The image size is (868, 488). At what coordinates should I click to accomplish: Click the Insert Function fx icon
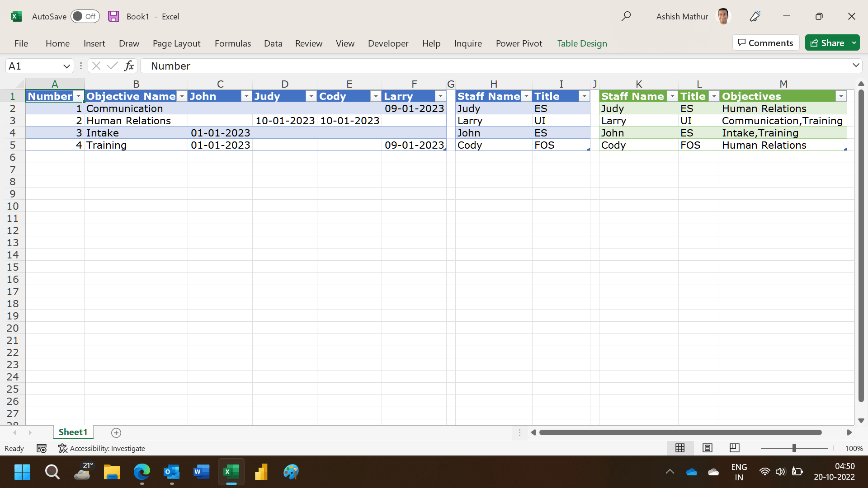(x=129, y=66)
